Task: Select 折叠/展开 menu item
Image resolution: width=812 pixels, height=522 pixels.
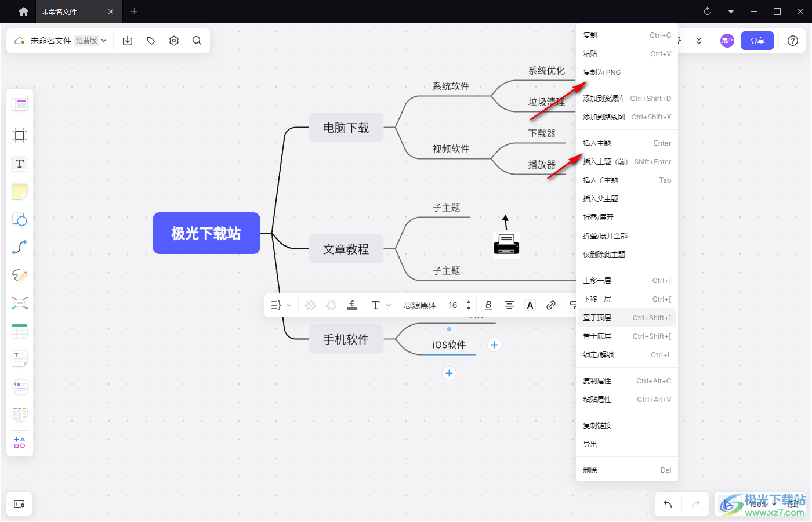Action: tap(627, 217)
